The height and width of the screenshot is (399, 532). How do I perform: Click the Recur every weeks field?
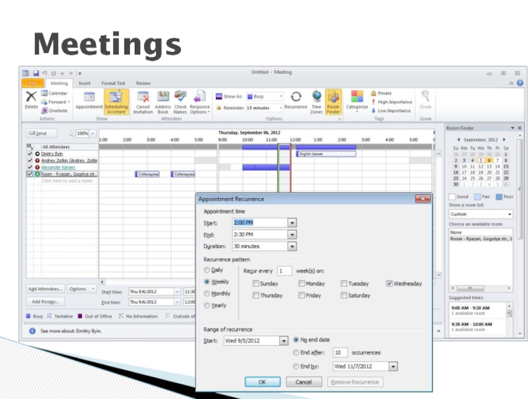click(x=284, y=271)
